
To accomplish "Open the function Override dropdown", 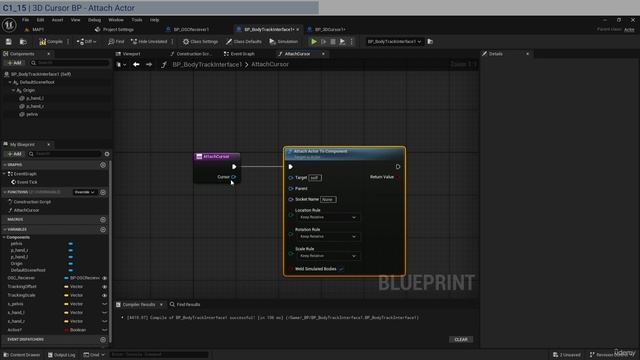I will [85, 192].
